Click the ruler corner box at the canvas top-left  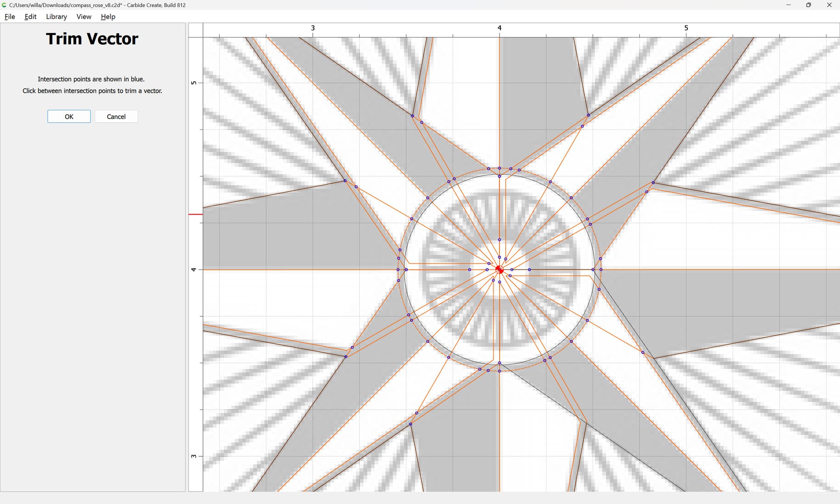point(196,30)
